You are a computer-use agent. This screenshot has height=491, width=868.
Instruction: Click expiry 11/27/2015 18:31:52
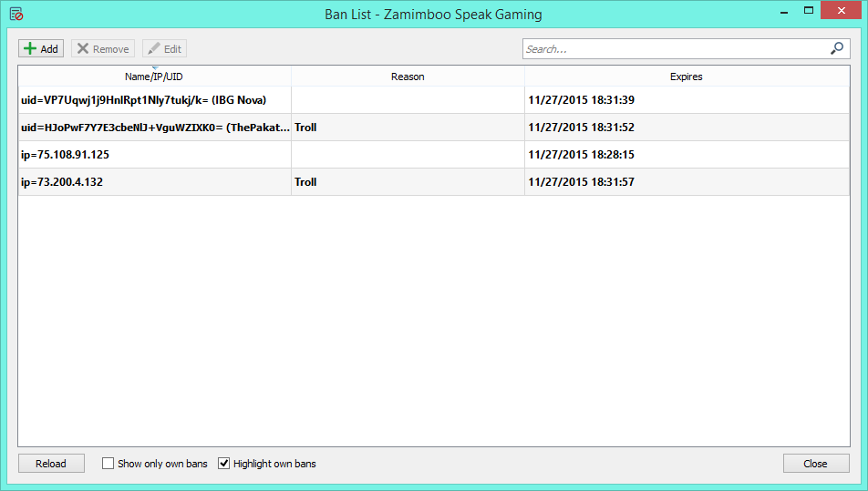click(x=582, y=128)
